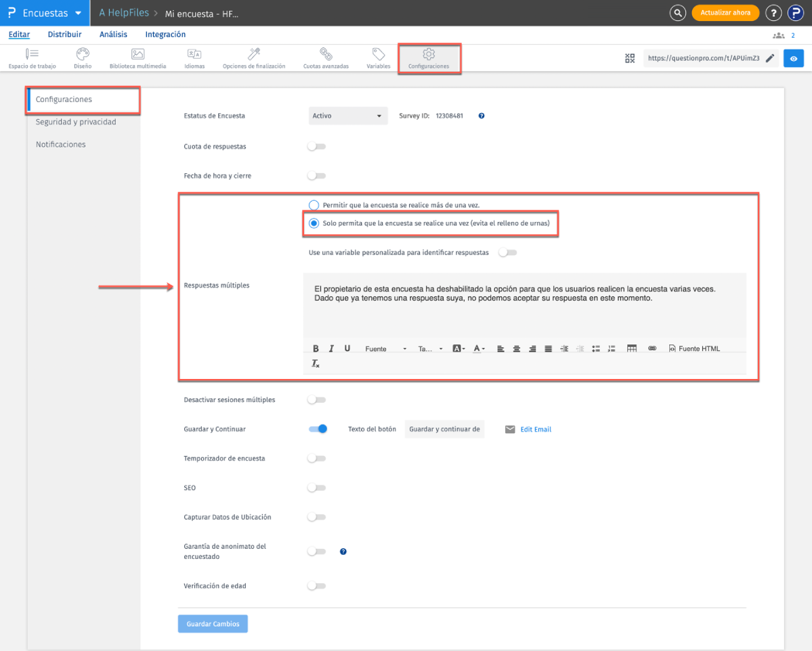812x651 pixels.
Task: Open search from the magnifier icon
Action: pyautogui.click(x=677, y=13)
